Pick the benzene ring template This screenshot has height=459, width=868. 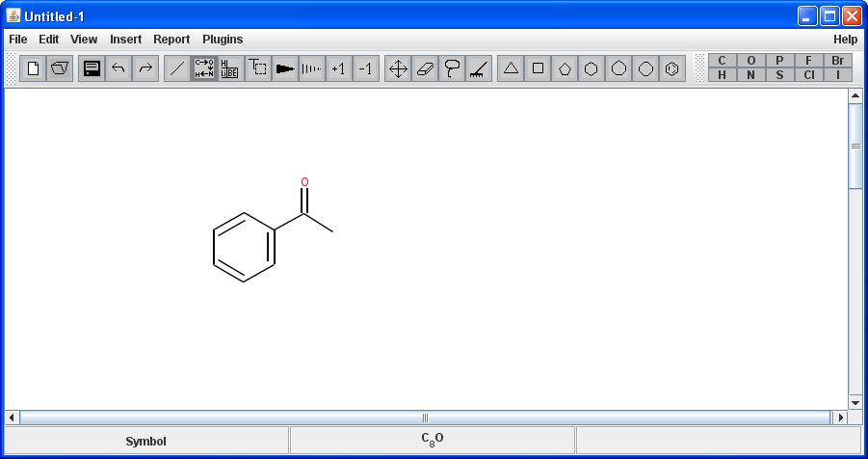click(x=672, y=68)
